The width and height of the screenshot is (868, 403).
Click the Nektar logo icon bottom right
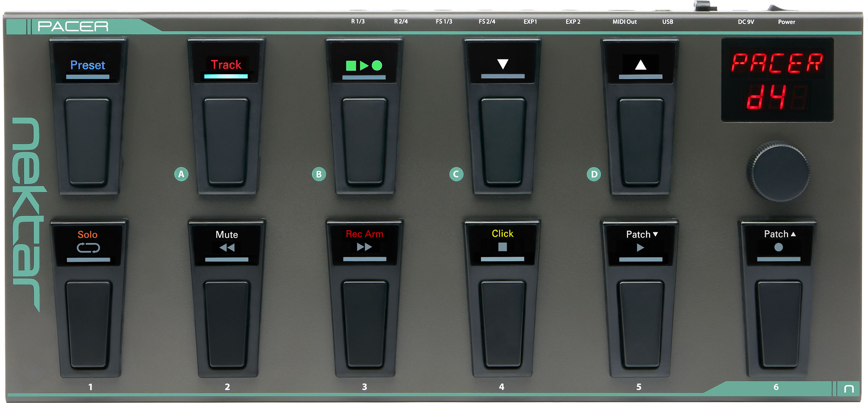click(x=849, y=388)
